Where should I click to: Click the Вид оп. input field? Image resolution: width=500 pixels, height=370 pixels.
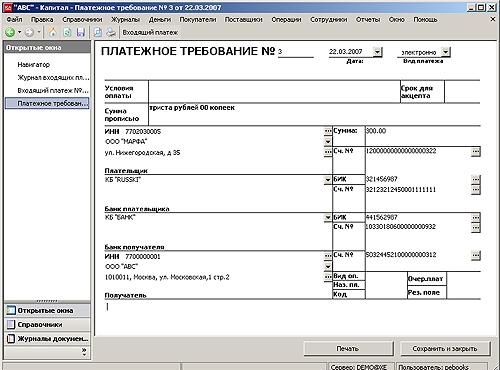click(x=386, y=276)
